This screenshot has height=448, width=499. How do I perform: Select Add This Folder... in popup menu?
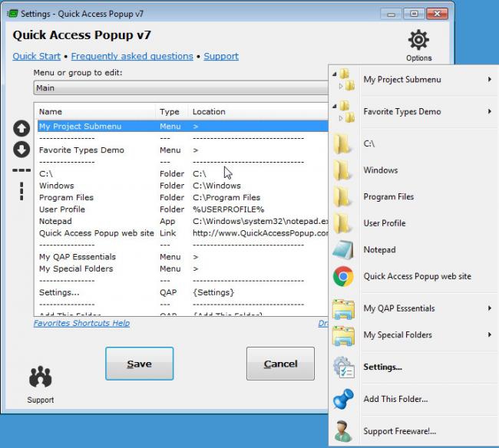point(413,399)
